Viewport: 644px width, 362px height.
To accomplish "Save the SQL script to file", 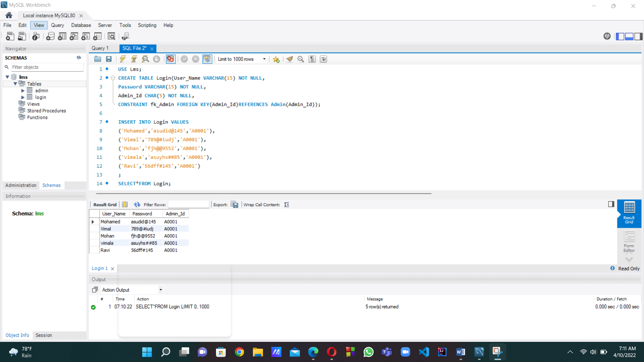I will pos(109,59).
